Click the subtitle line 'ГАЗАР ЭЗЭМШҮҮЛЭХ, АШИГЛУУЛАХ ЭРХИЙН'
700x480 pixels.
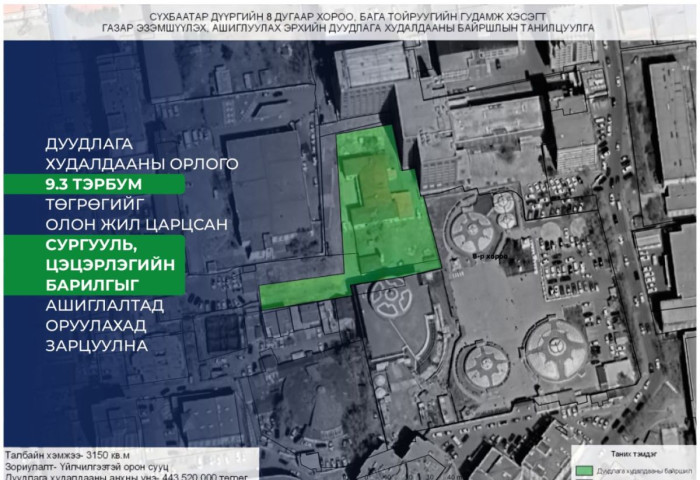pyautogui.click(x=348, y=28)
